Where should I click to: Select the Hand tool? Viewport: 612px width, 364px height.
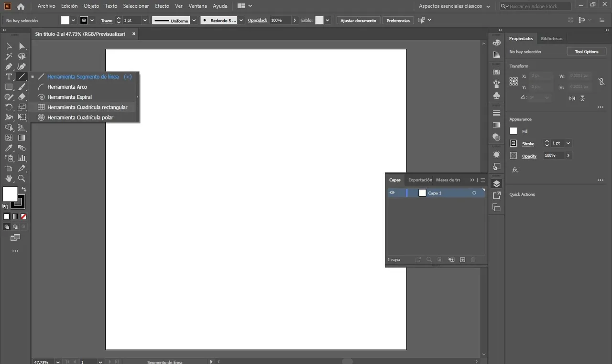[x=9, y=179]
